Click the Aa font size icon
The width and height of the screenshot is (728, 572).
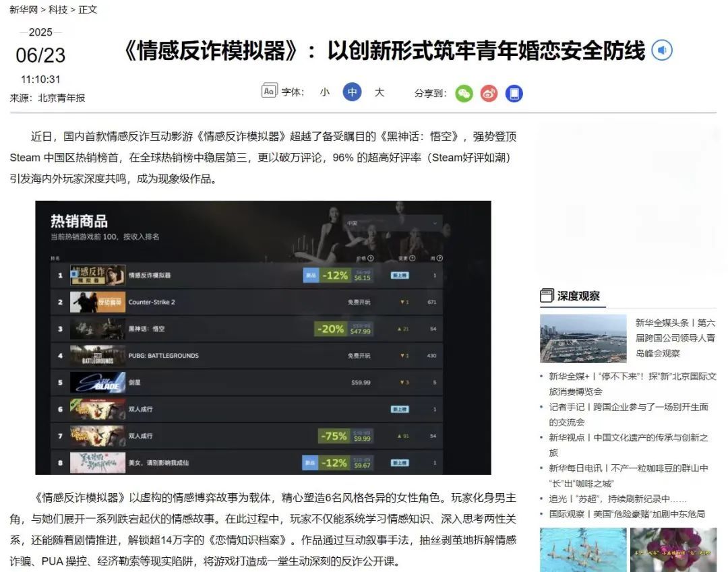[x=269, y=91]
